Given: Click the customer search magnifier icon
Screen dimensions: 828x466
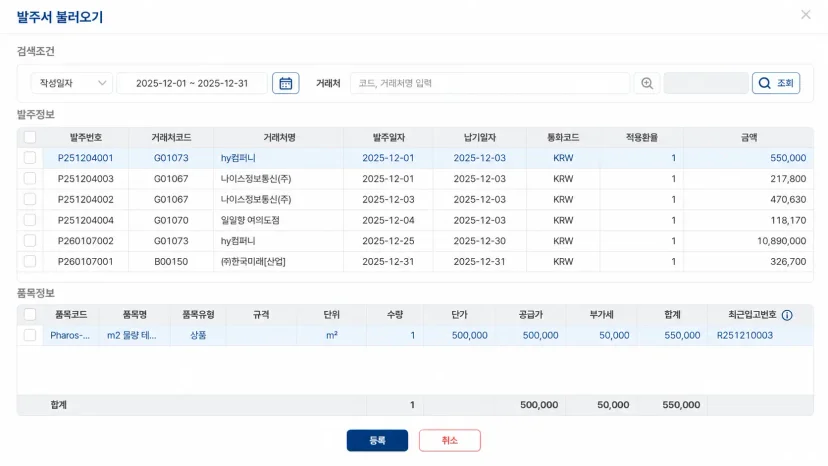Looking at the screenshot, I should (x=647, y=83).
